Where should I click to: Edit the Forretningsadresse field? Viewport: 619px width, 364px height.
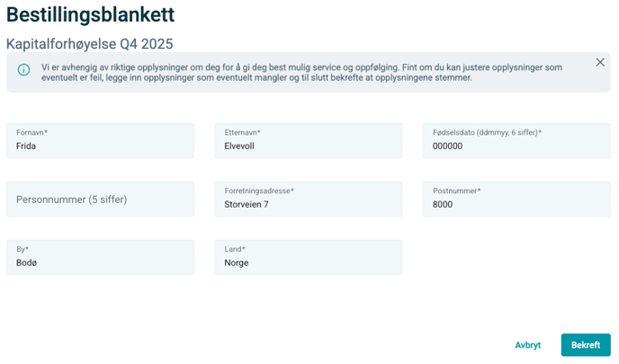pyautogui.click(x=308, y=200)
